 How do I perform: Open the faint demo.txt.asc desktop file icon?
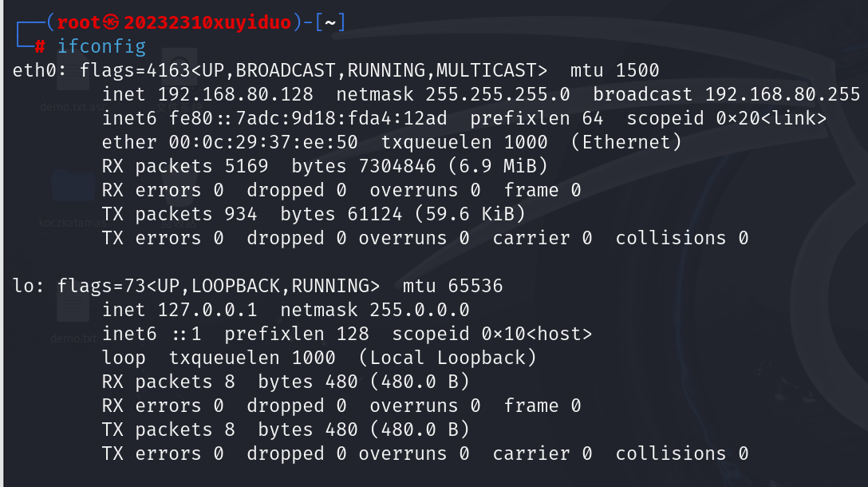click(x=73, y=77)
